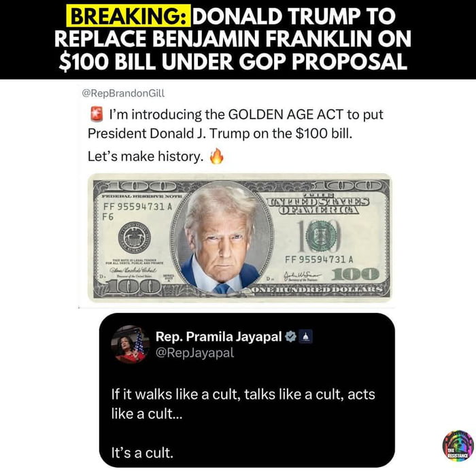Screen dimensions: 476x476
Task: Click the Capitol building government badge icon
Action: tap(306, 337)
